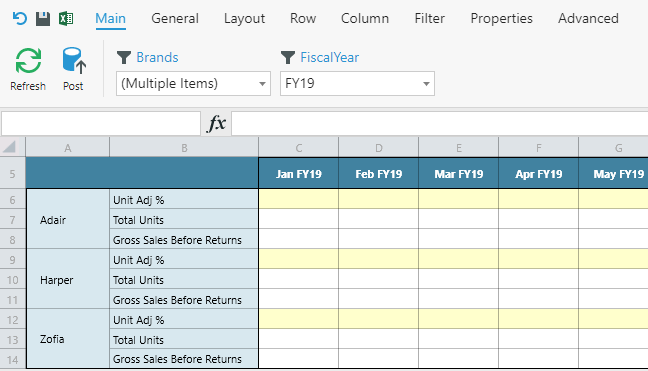This screenshot has height=371, width=648.
Task: Click the Brands filter funnel icon
Action: pyautogui.click(x=124, y=57)
